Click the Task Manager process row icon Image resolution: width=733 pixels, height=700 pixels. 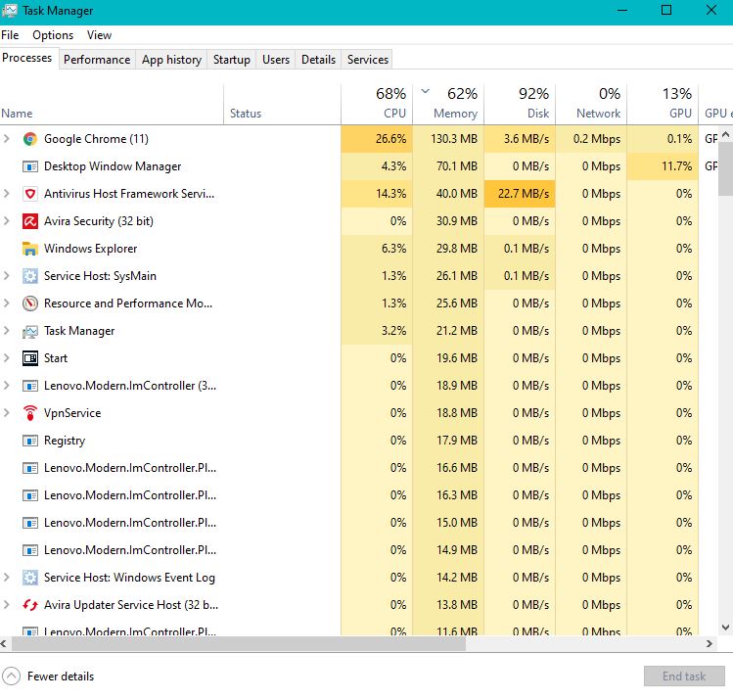pyautogui.click(x=30, y=331)
